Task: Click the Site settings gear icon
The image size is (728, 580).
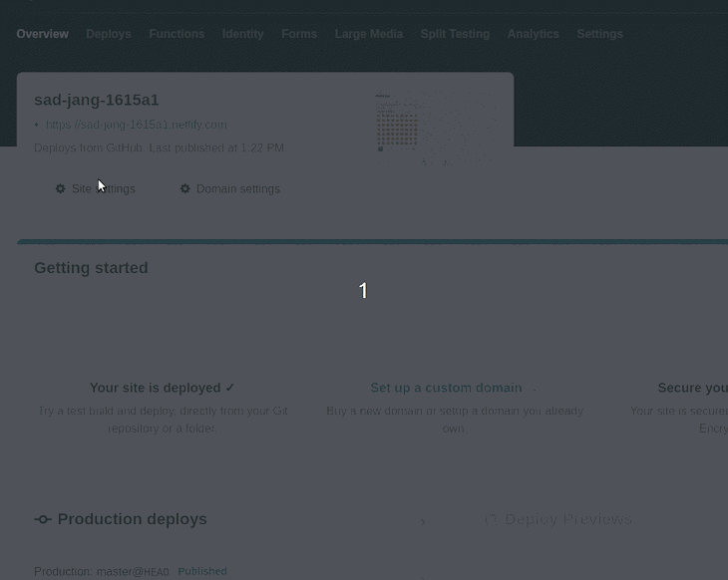Action: pos(61,188)
